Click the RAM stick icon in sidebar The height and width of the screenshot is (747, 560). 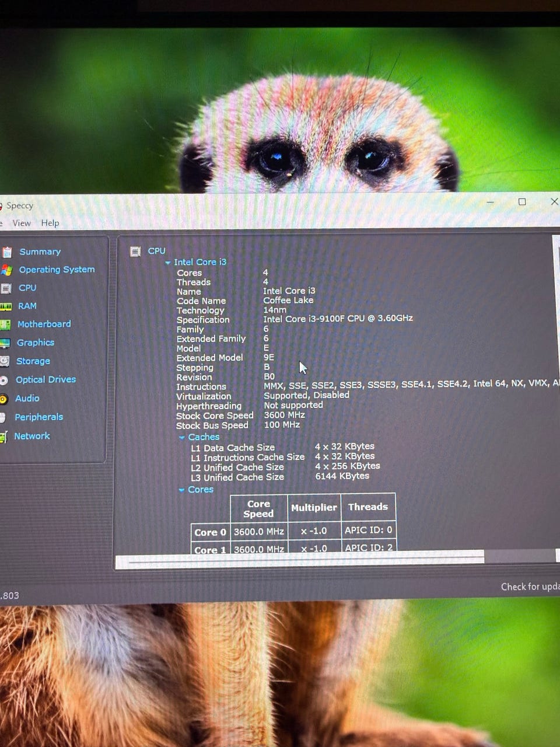click(x=6, y=306)
